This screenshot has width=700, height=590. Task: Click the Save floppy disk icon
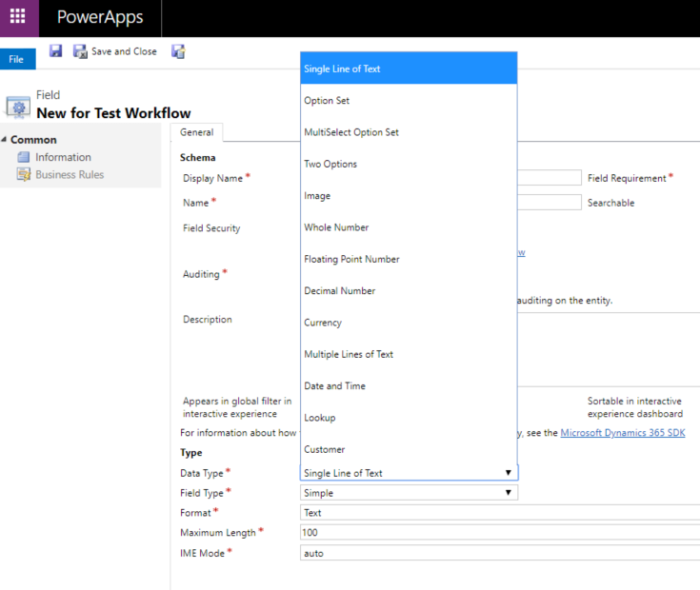(x=55, y=50)
